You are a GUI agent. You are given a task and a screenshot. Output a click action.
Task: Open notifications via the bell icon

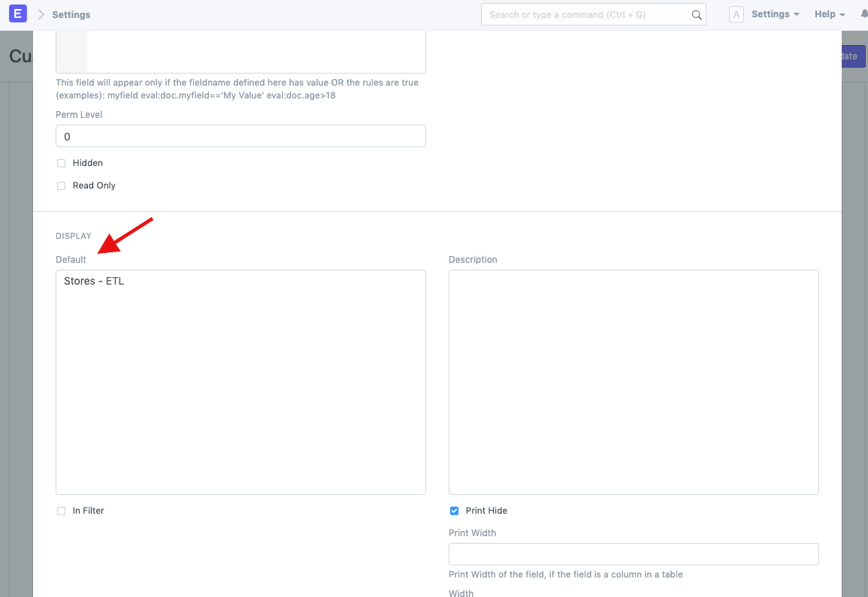pos(863,14)
